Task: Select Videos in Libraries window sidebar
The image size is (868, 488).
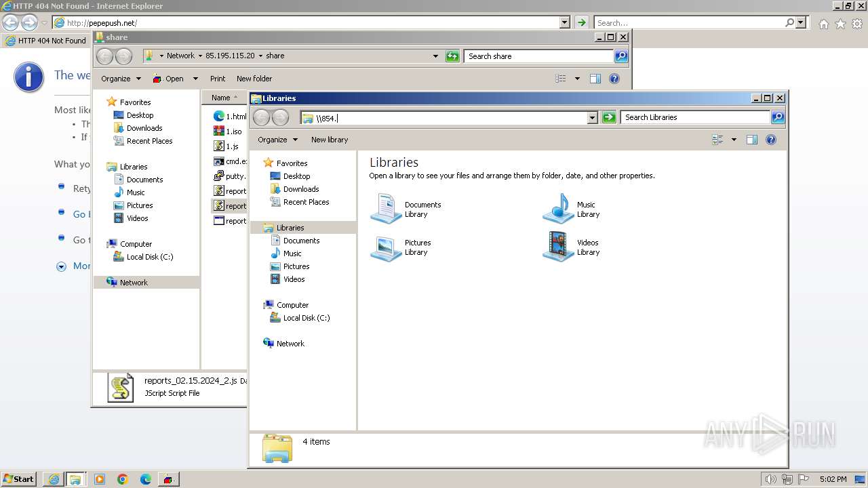Action: [288, 279]
